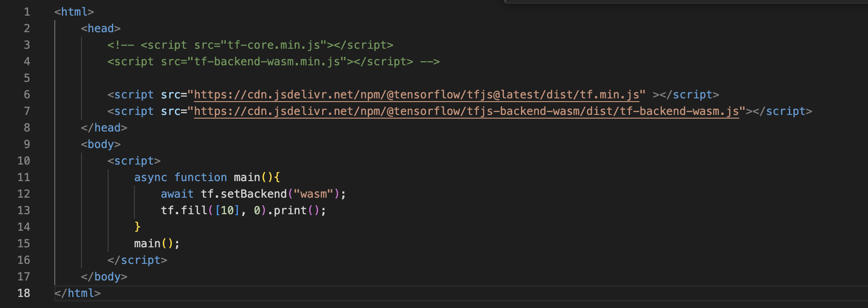Click the function keyword
This screenshot has width=868, height=308.
(x=201, y=177)
